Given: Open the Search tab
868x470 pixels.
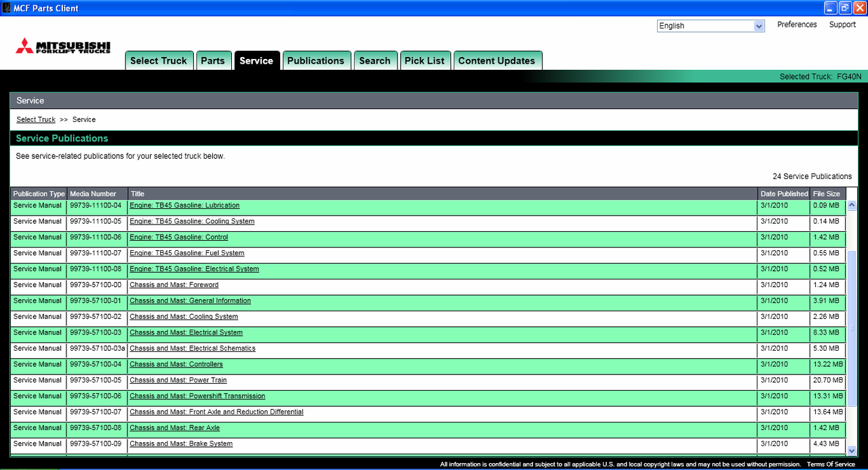Looking at the screenshot, I should (375, 60).
